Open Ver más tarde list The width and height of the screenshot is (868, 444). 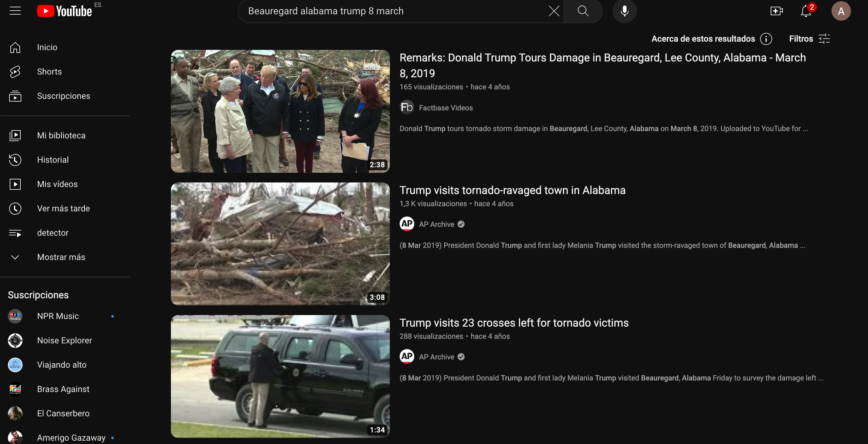(x=63, y=209)
